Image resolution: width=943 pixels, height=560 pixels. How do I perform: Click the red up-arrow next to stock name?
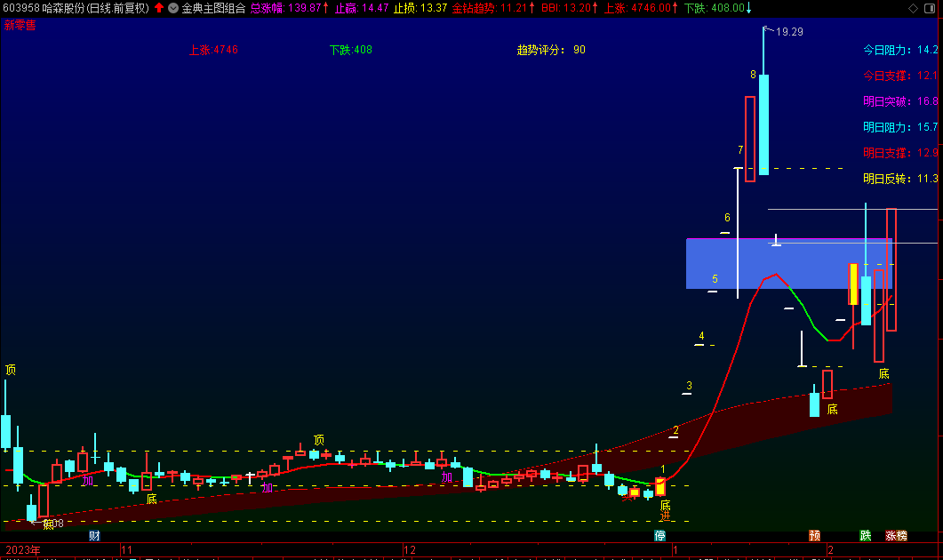[159, 8]
